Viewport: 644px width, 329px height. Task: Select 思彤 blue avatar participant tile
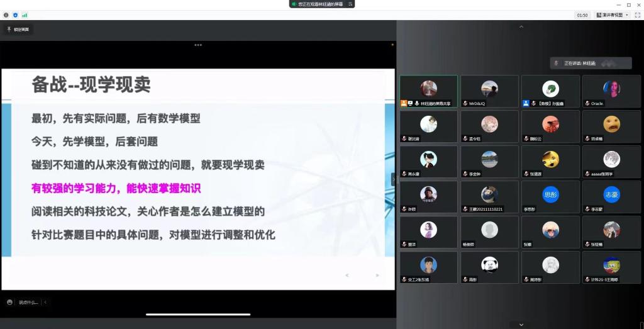pos(550,197)
